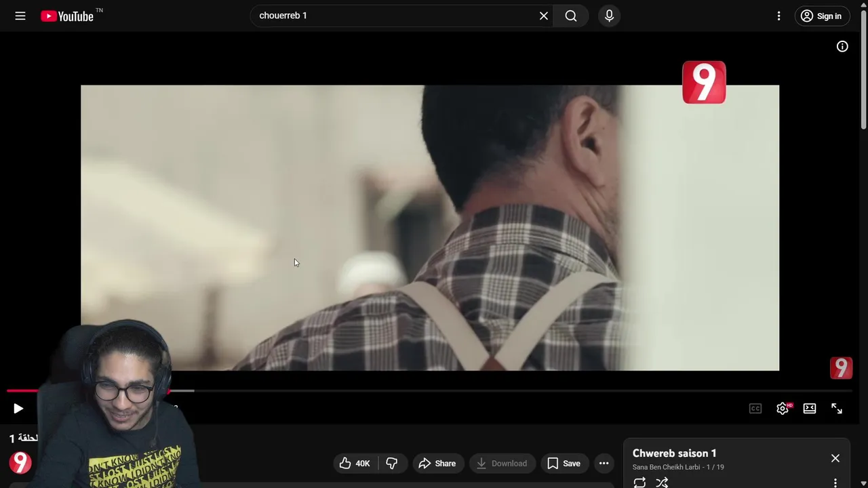The height and width of the screenshot is (488, 868).
Task: Share this video
Action: [437, 463]
